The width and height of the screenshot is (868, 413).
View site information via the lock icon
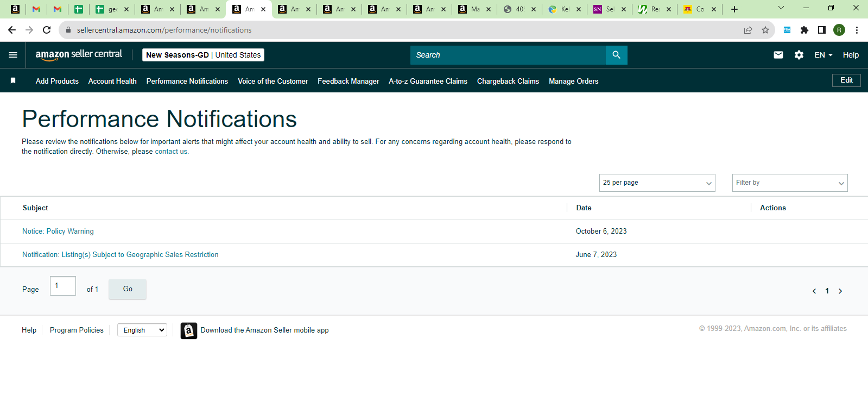pos(68,30)
